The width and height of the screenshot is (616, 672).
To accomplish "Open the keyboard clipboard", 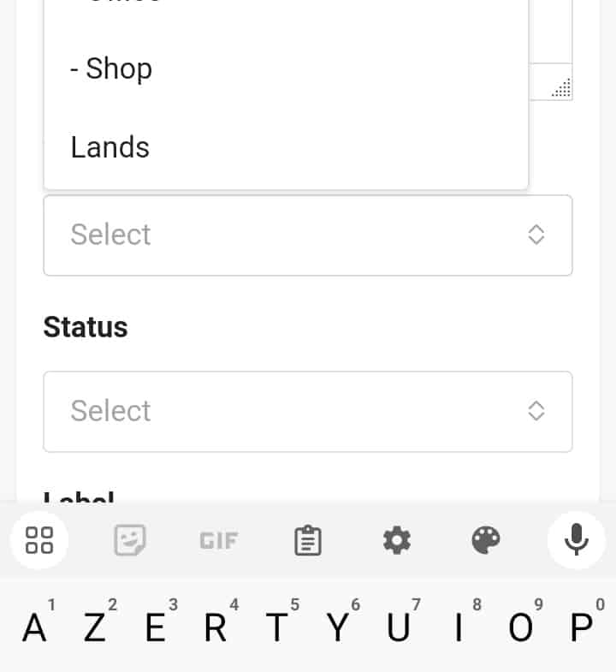I will click(307, 540).
